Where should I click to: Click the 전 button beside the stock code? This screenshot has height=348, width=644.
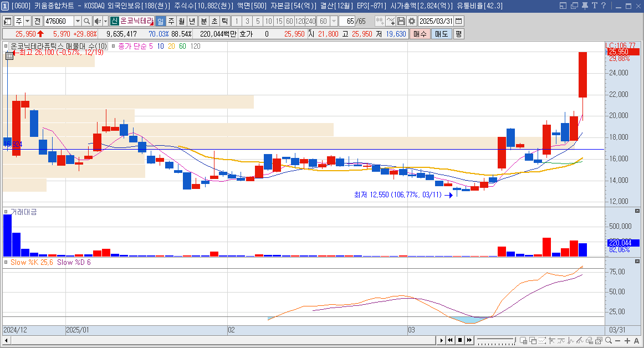tap(37, 21)
